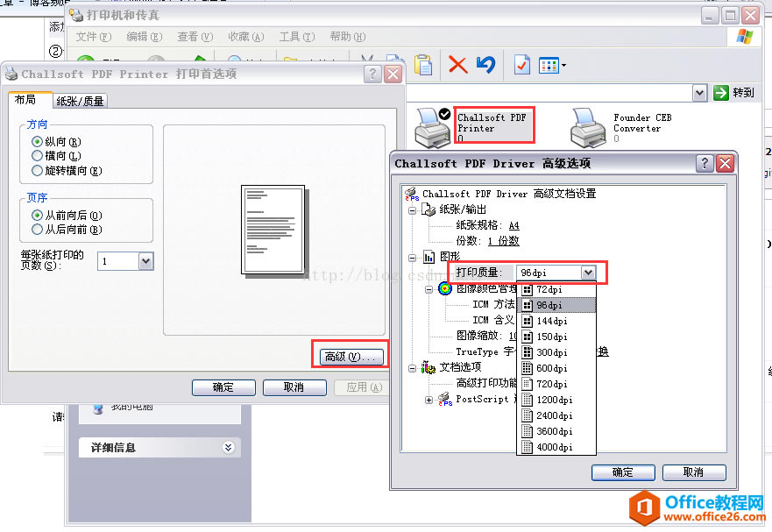Click help button in Advanced Options dialog
Screen dimensions: 772x532
705,163
